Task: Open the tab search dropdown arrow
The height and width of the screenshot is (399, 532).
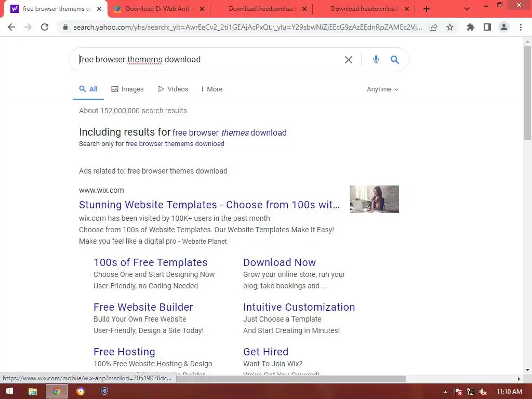Action: click(x=467, y=9)
